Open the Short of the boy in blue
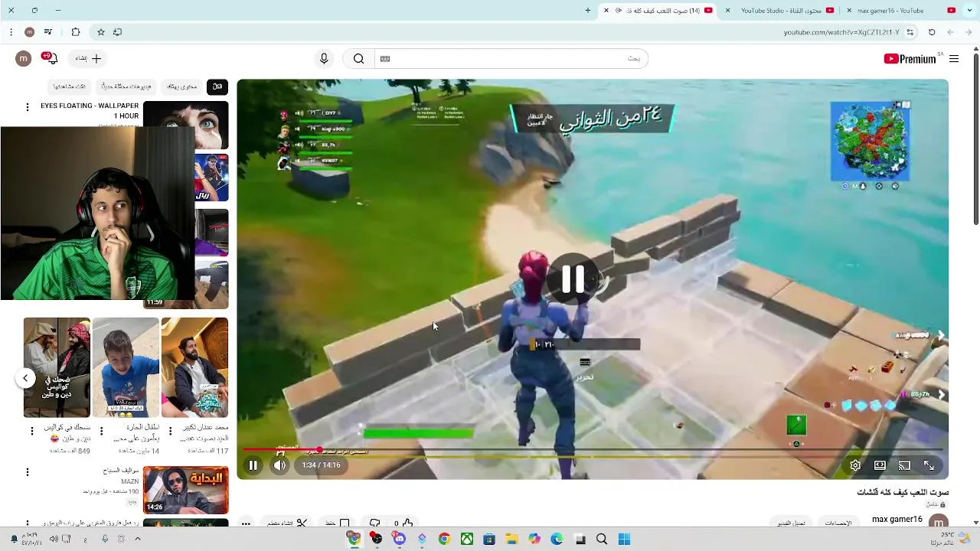This screenshot has width=980, height=551. click(x=126, y=367)
